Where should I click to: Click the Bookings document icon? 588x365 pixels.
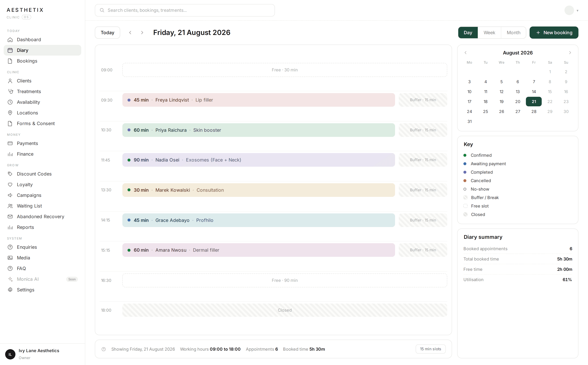coord(10,61)
